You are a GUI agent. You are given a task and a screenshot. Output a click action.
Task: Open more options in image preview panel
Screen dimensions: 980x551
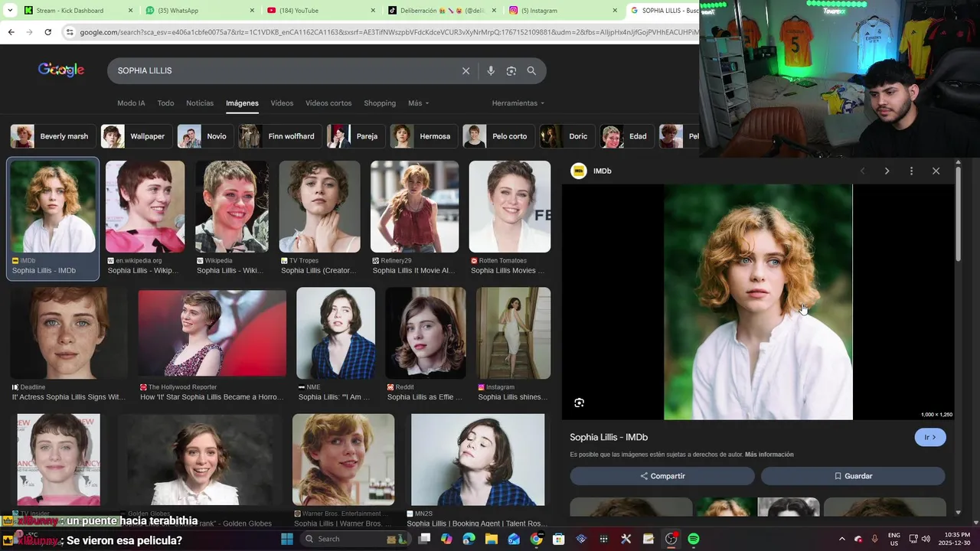(x=911, y=171)
